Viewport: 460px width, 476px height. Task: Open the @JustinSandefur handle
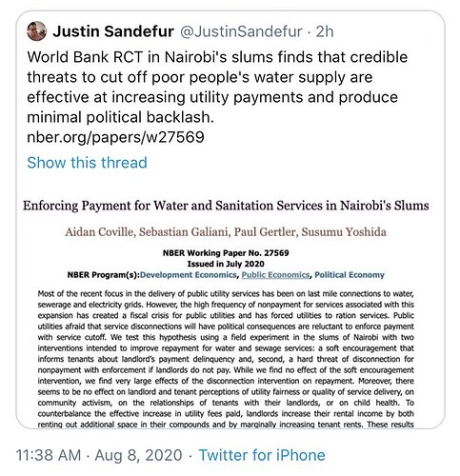tap(241, 31)
